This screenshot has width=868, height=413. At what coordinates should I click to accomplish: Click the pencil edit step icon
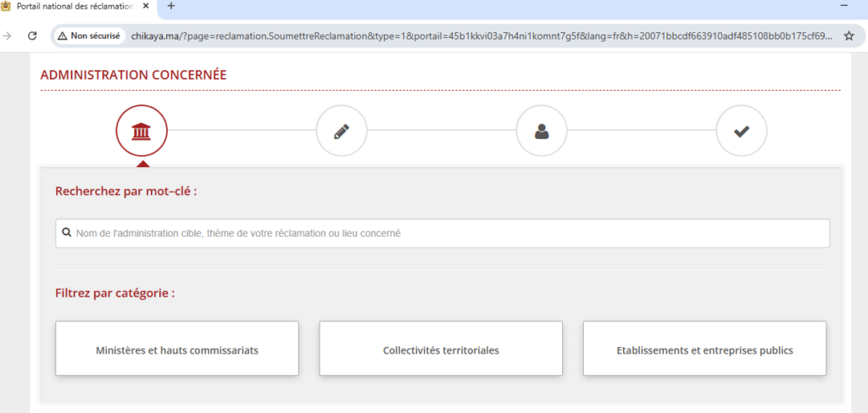coord(342,131)
